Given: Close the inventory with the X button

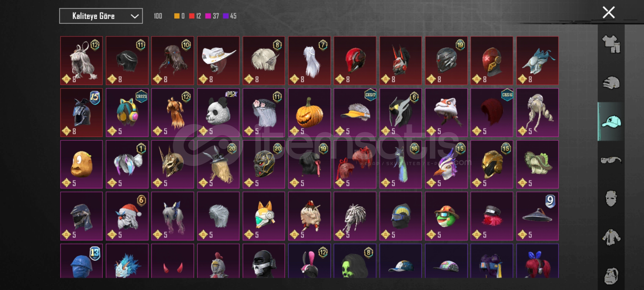Looking at the screenshot, I should pyautogui.click(x=609, y=12).
